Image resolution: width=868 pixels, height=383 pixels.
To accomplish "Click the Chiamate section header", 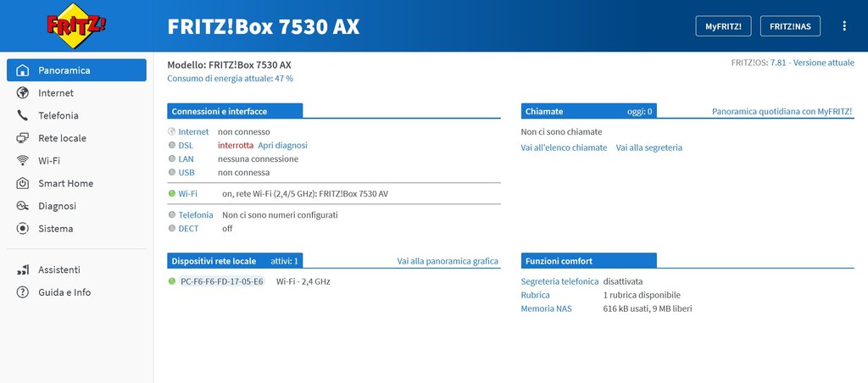I will click(589, 111).
